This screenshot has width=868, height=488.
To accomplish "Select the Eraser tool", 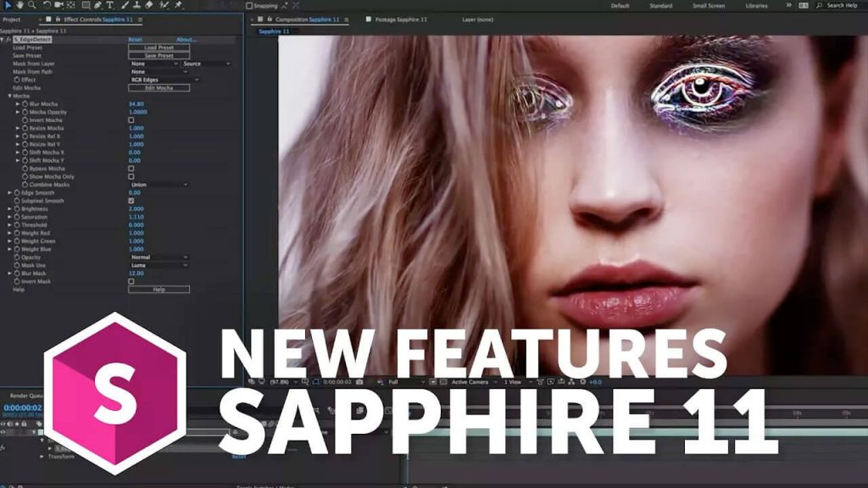I will (x=149, y=5).
